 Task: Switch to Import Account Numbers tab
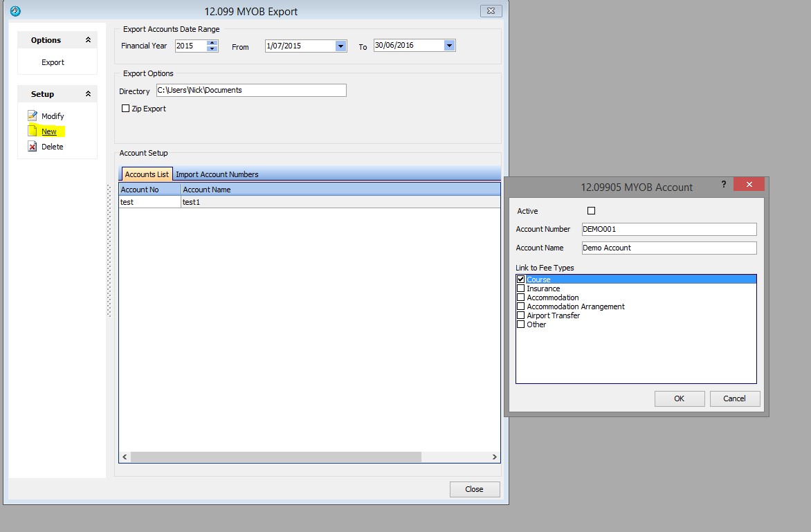(x=217, y=174)
